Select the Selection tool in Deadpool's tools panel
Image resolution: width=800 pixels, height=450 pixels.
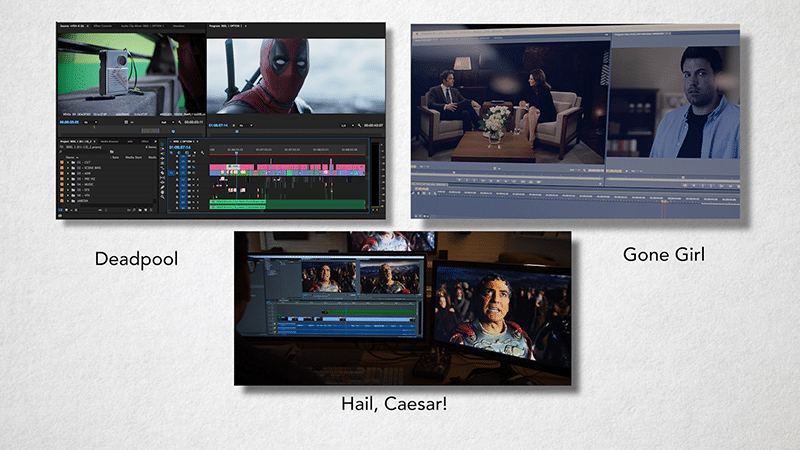162,144
